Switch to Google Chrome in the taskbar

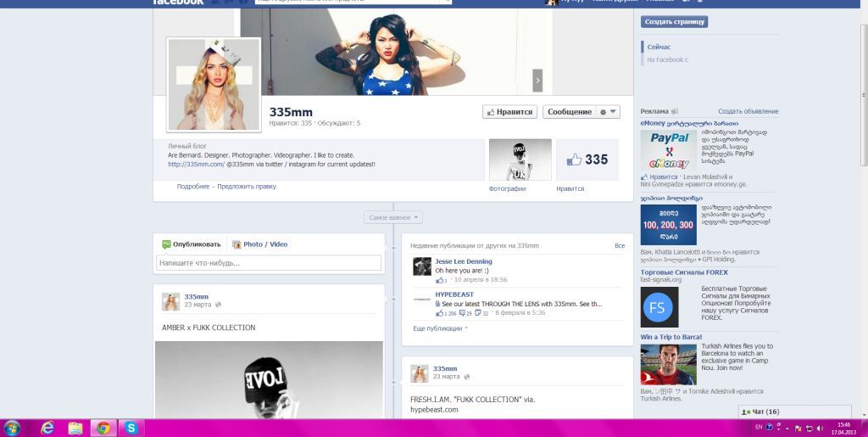103,429
